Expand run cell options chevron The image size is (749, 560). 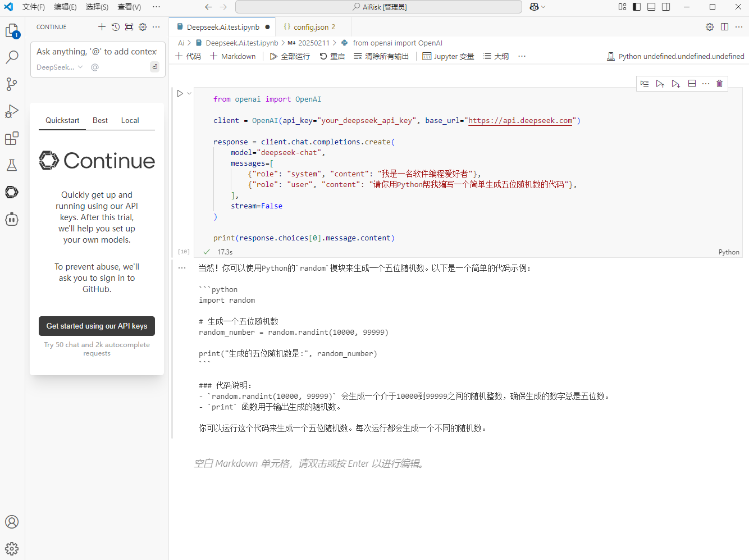click(x=189, y=93)
